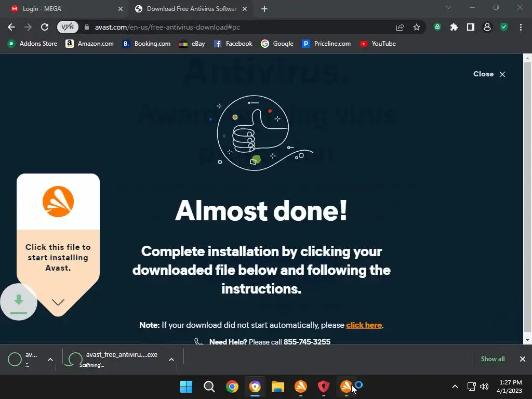Open the Addons Store bookmark

[32, 44]
